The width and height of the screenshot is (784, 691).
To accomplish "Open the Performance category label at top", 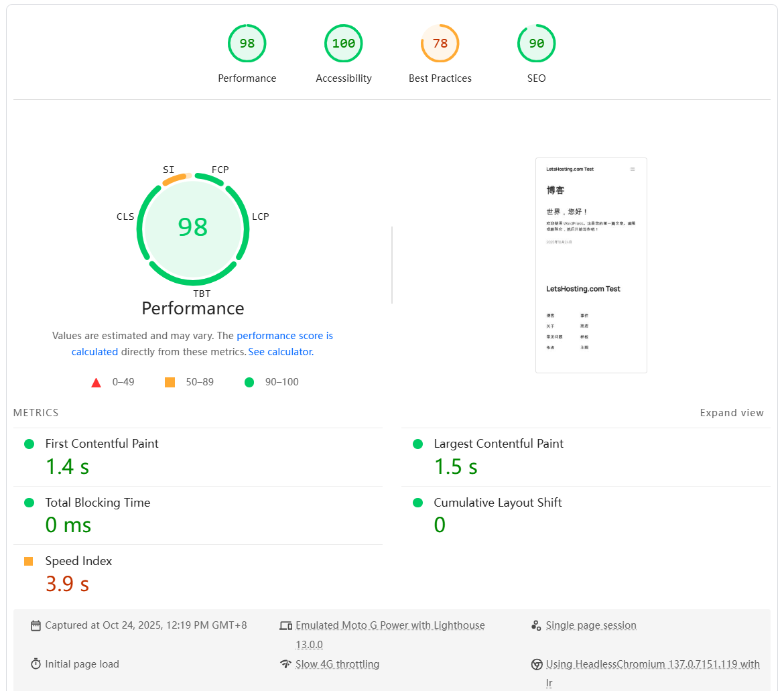I will [x=247, y=78].
